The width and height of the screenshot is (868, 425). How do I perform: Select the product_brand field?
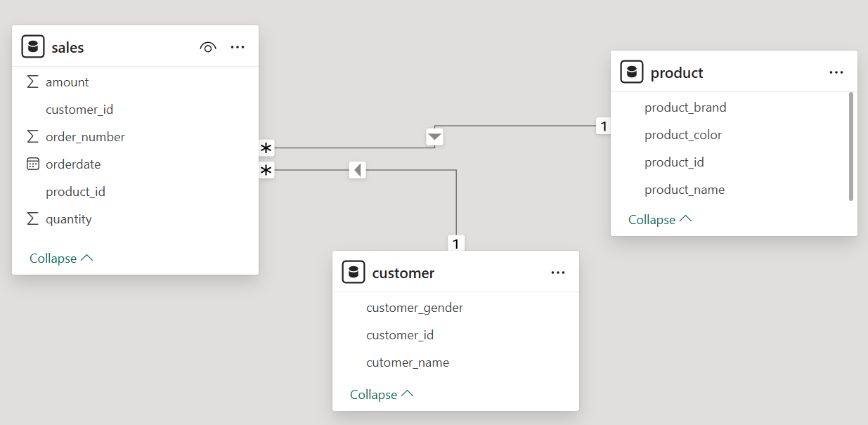tap(685, 107)
